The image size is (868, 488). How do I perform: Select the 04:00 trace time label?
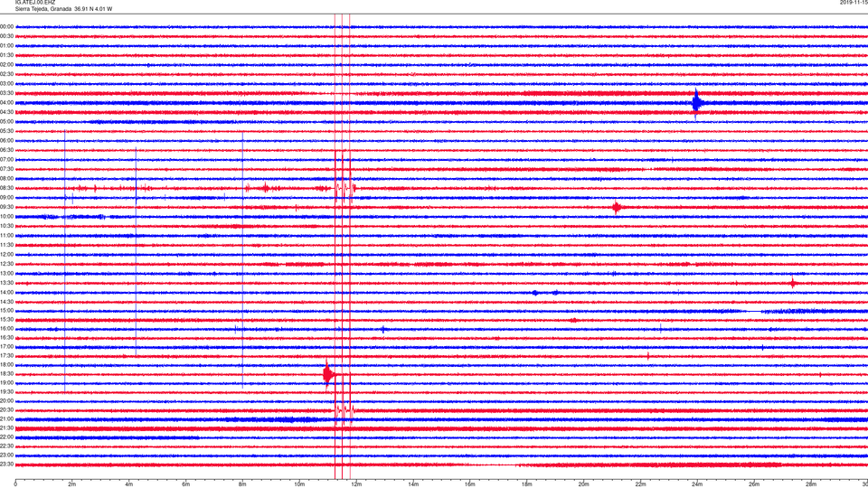[7, 103]
